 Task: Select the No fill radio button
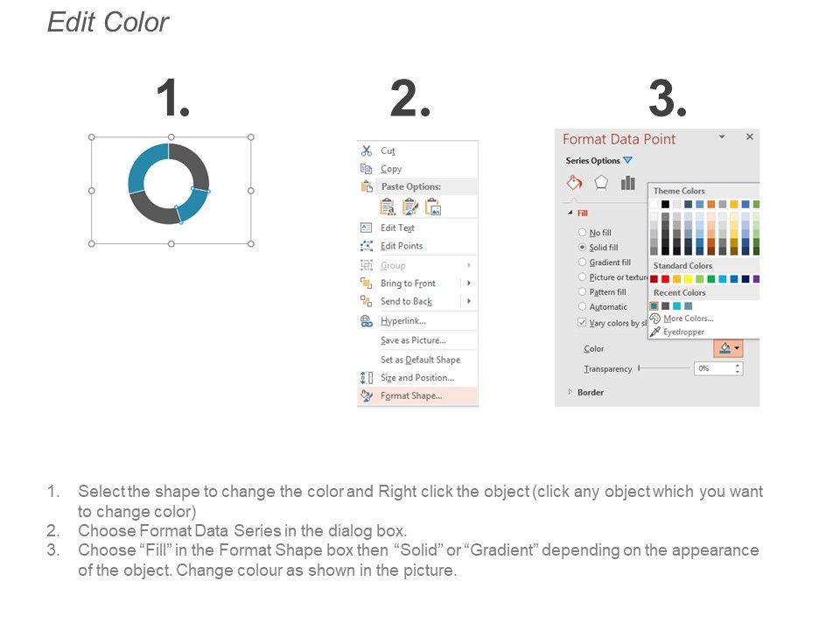coord(583,233)
